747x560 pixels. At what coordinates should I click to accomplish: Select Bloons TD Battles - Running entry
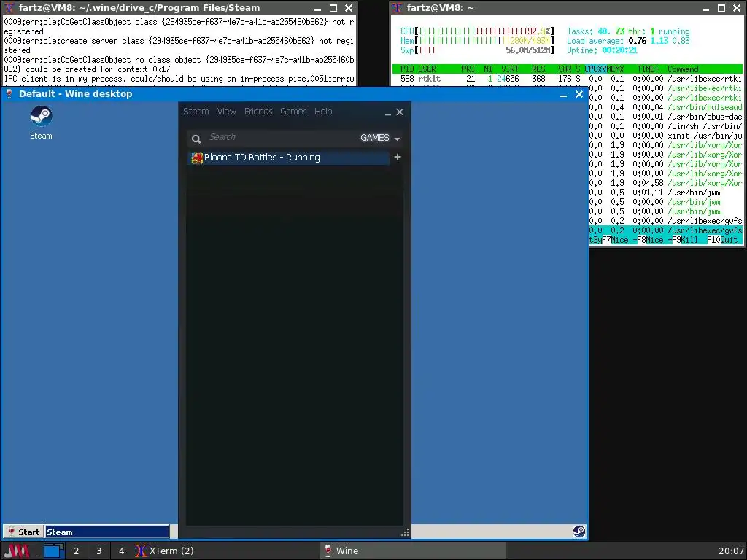click(x=289, y=157)
